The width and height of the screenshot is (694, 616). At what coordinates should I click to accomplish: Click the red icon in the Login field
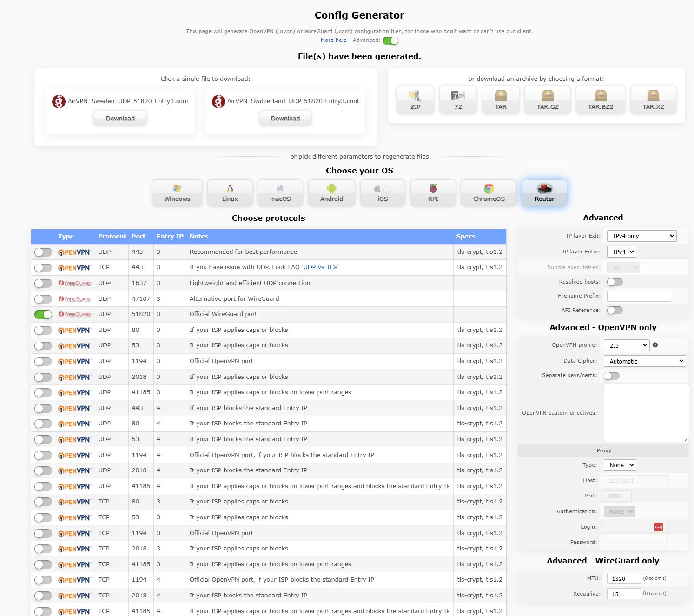658,527
